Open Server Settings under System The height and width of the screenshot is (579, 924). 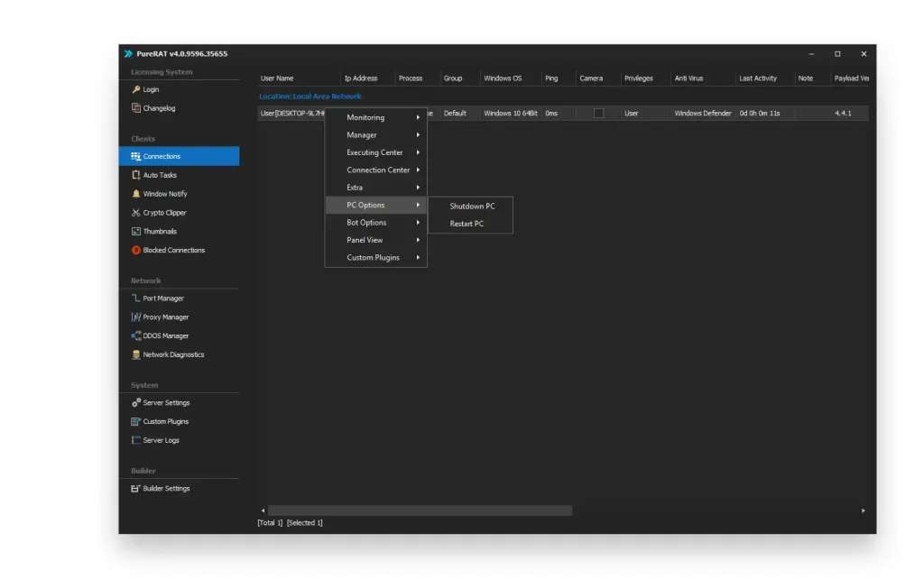[166, 403]
